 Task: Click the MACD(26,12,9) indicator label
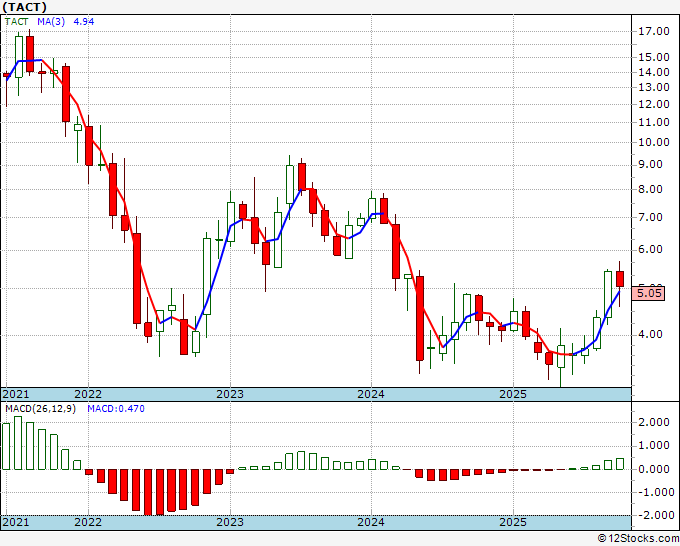coord(40,409)
